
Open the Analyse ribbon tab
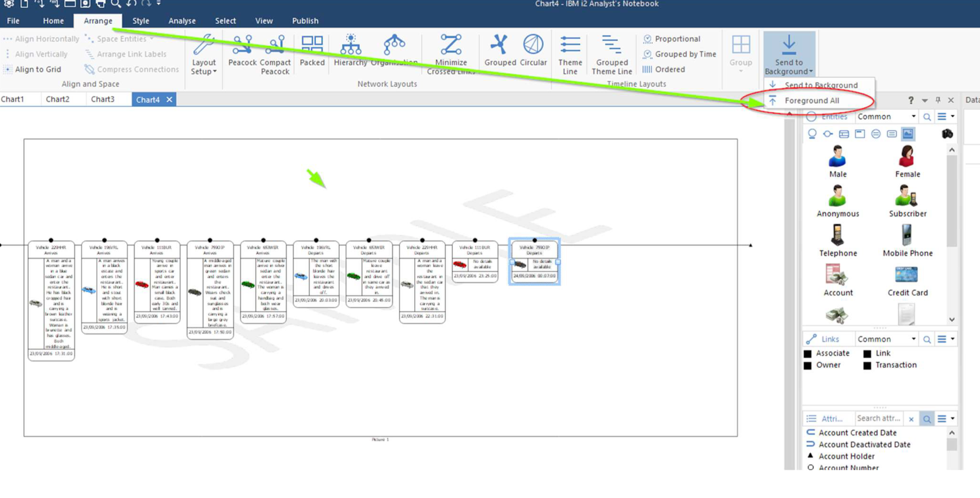click(x=182, y=21)
